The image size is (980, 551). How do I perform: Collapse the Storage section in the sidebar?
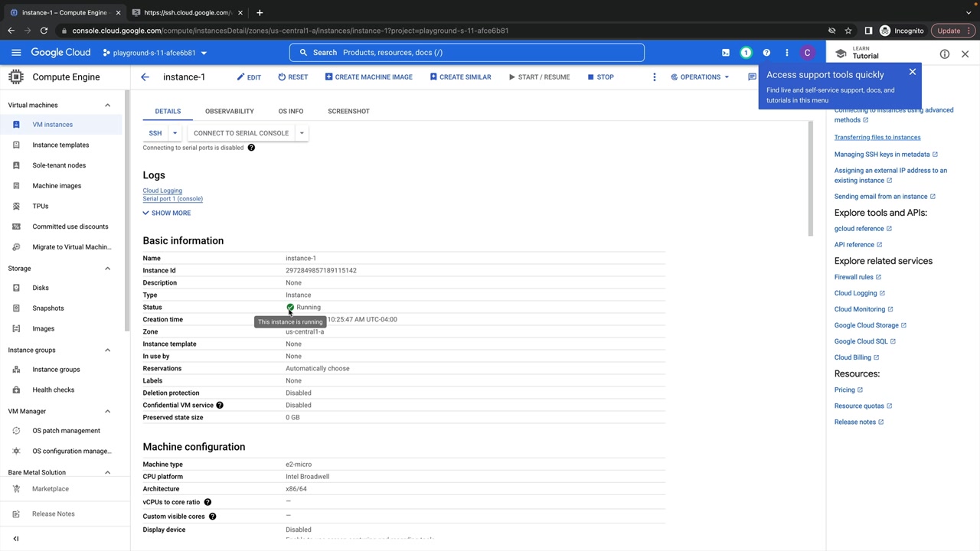[107, 269]
